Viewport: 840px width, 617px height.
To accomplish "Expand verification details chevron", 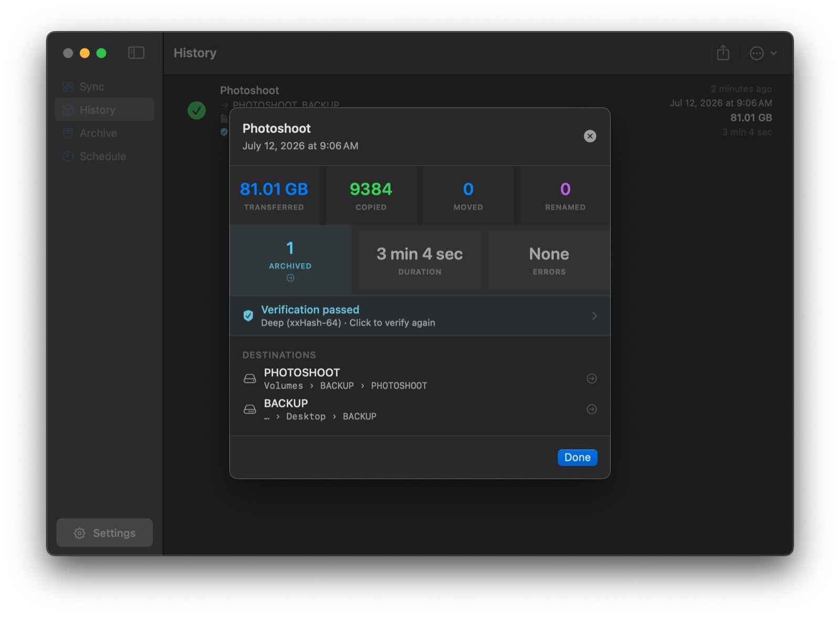I will pyautogui.click(x=594, y=316).
